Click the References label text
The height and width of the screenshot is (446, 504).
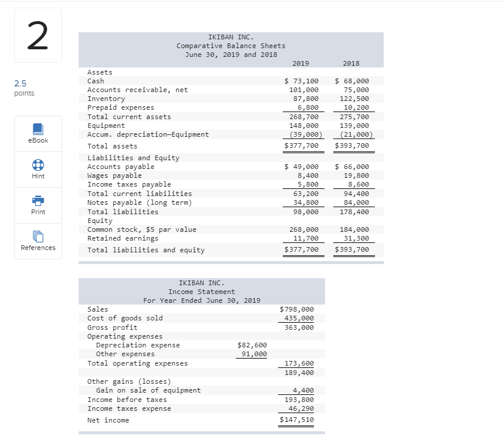click(38, 248)
